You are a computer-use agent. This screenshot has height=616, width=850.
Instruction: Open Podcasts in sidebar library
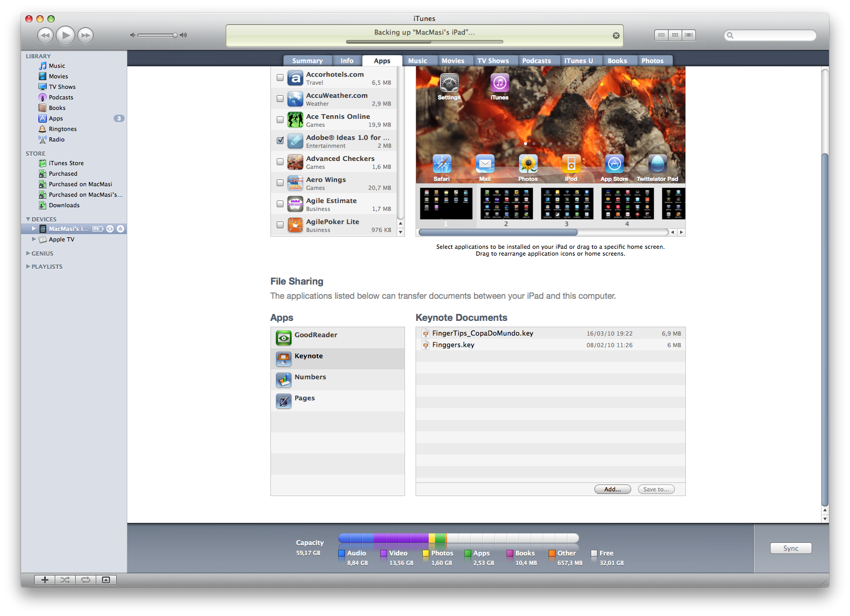(61, 97)
